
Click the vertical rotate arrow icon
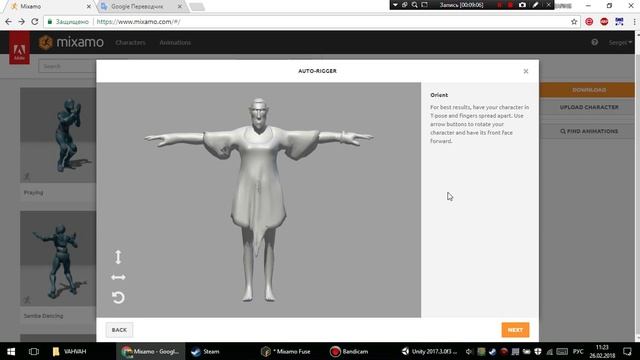click(118, 257)
